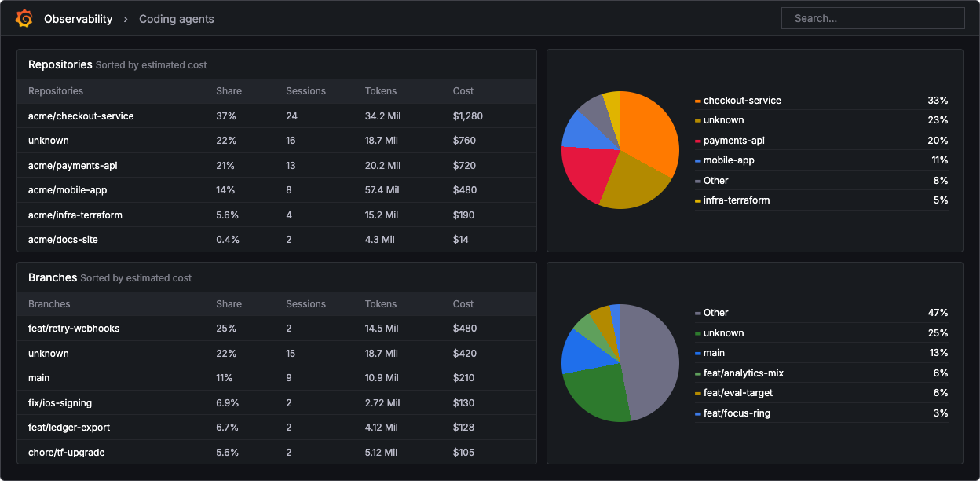This screenshot has height=481, width=980.
Task: Toggle feat/analytics-mix green legend swatch
Action: point(698,373)
